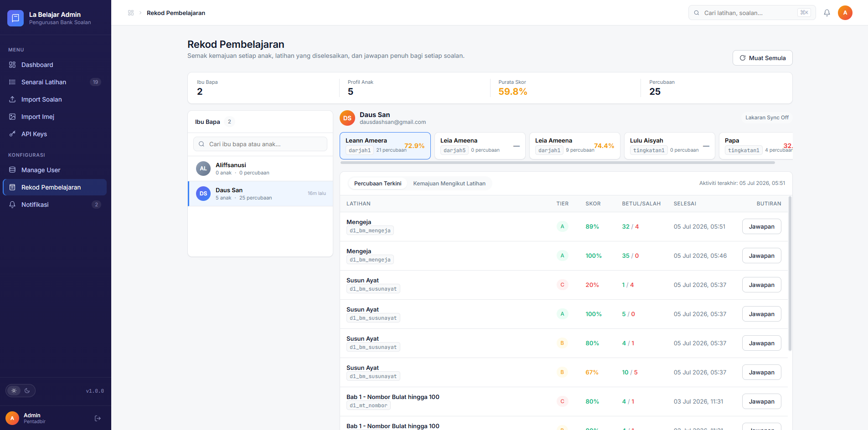Open Jawapan for Mengeja 05:46 row

point(761,256)
